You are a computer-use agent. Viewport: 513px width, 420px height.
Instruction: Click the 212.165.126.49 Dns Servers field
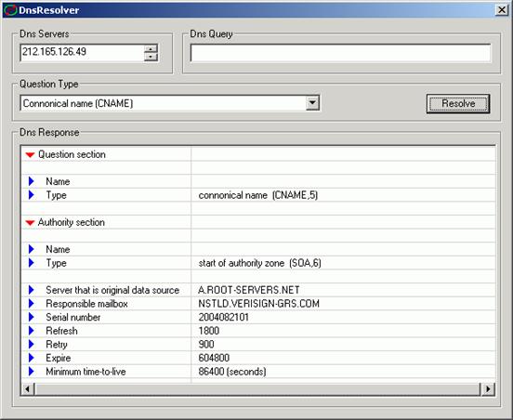tap(82, 52)
